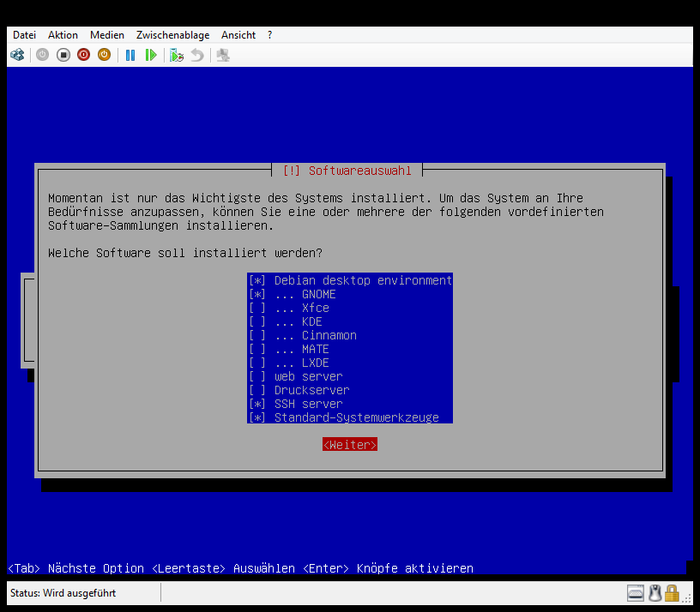Open the Ansicht menu
Image resolution: width=700 pixels, height=612 pixels.
point(238,35)
